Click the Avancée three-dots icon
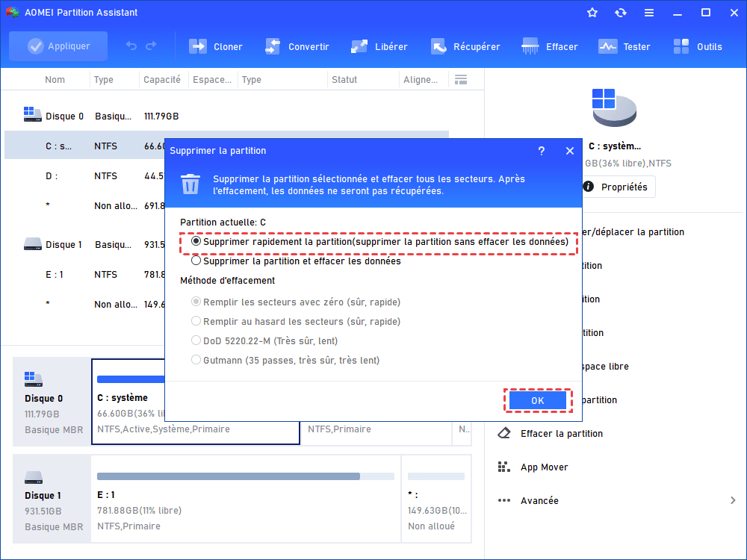 click(504, 500)
